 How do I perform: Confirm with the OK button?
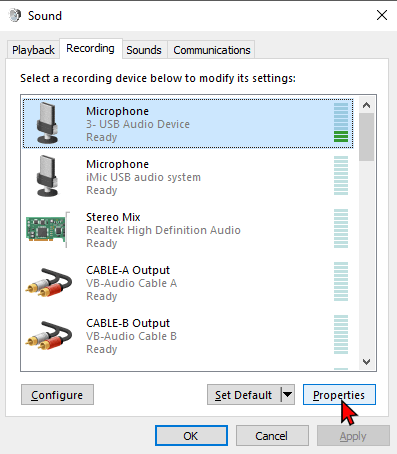tap(191, 436)
